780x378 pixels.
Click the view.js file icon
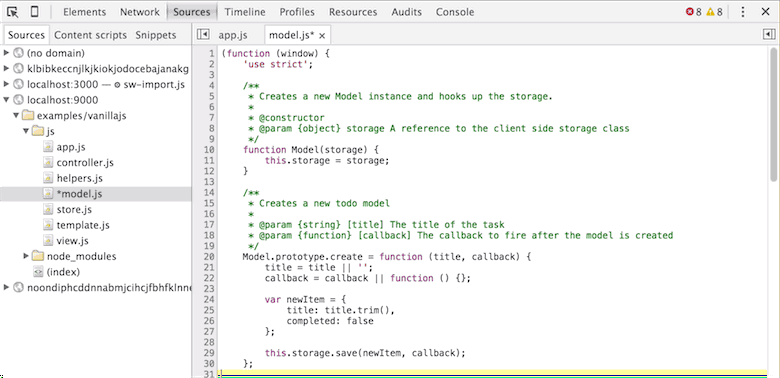[x=48, y=241]
